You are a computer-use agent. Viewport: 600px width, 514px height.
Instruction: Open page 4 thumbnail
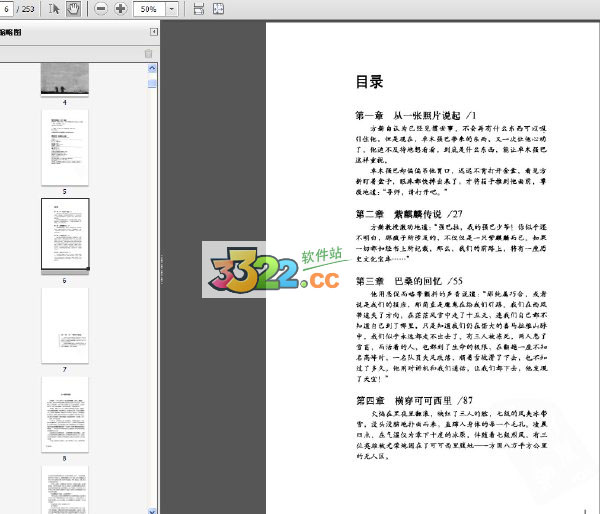(x=65, y=78)
